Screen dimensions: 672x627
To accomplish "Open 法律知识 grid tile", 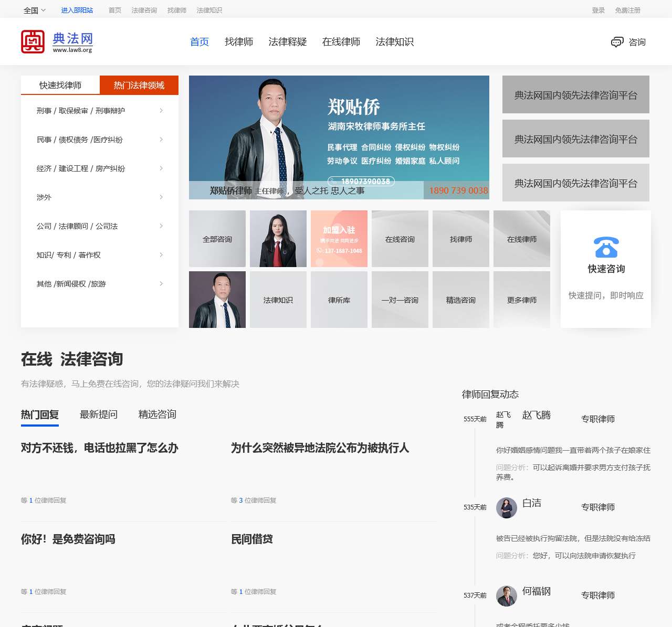I will click(x=278, y=300).
